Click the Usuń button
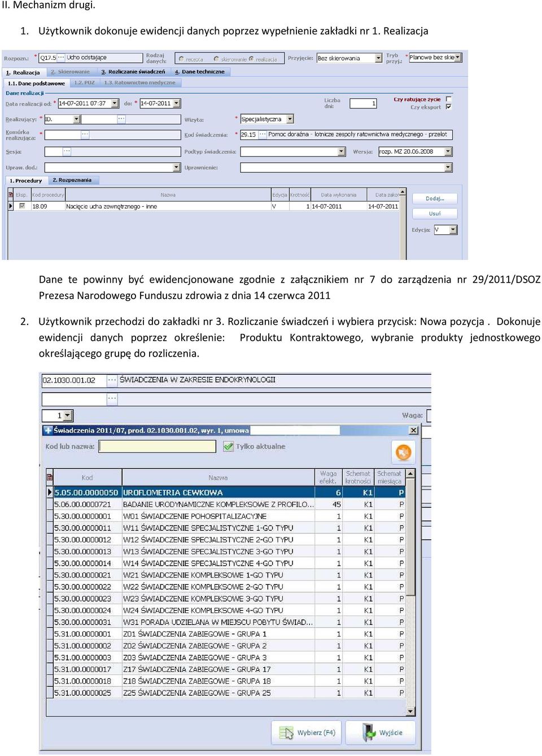 click(435, 214)
